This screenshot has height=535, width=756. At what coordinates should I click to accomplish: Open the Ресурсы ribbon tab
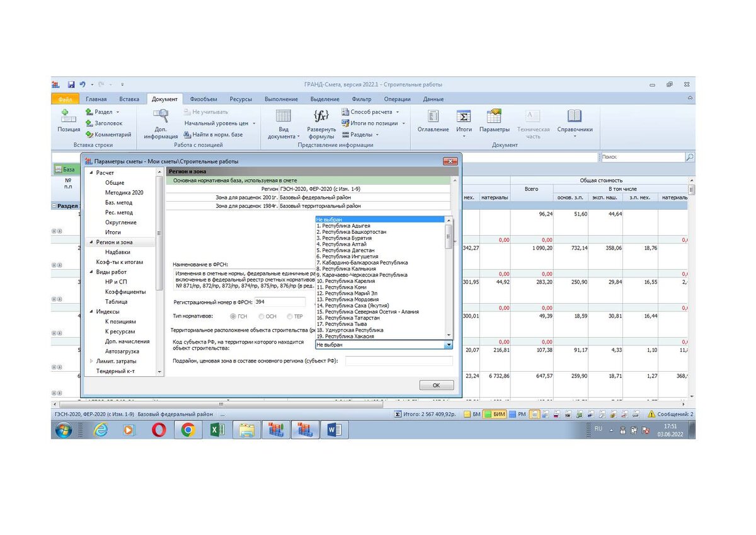(241, 99)
